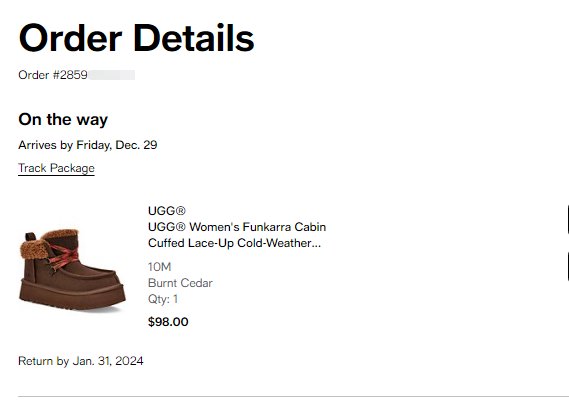Click the fur cuff of the boot image
The width and height of the screenshot is (569, 405).
coord(47,242)
